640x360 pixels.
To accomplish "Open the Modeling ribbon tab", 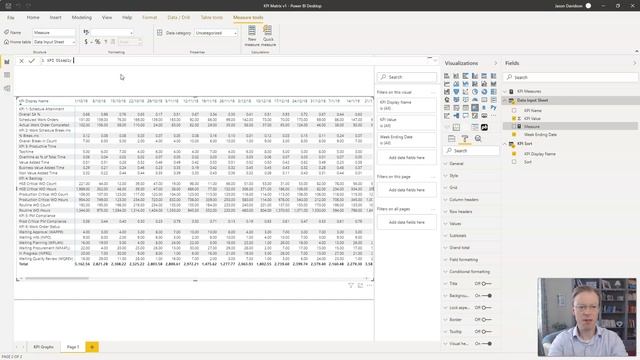I will coord(82,18).
